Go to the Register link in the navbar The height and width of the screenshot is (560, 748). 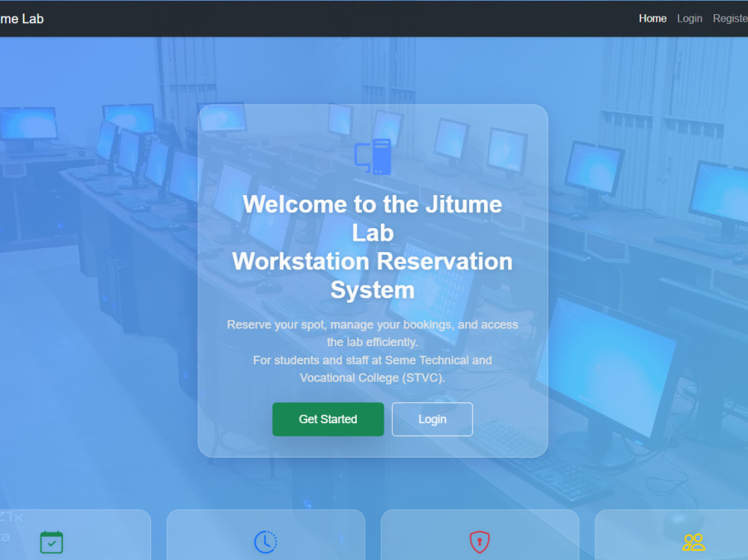tap(730, 19)
